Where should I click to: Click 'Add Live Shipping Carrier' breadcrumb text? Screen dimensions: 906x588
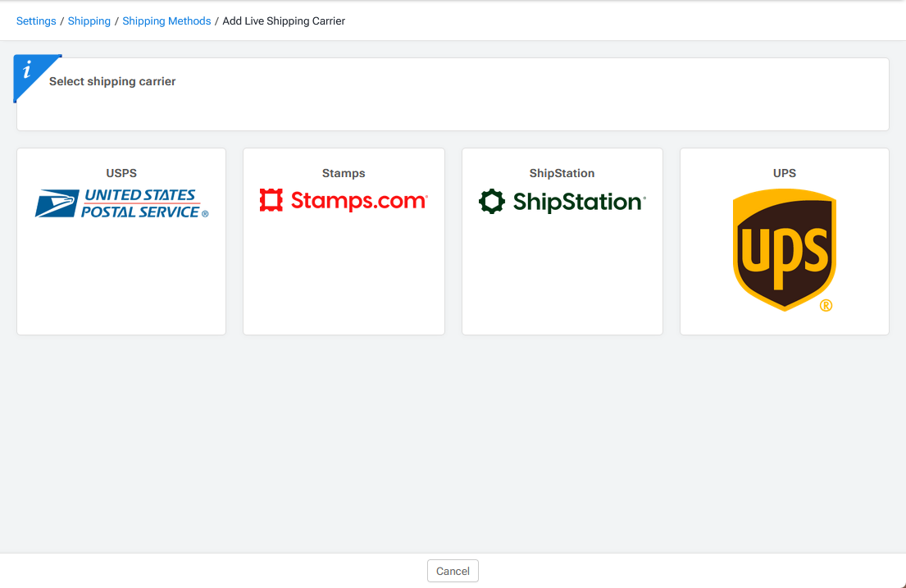tap(284, 21)
